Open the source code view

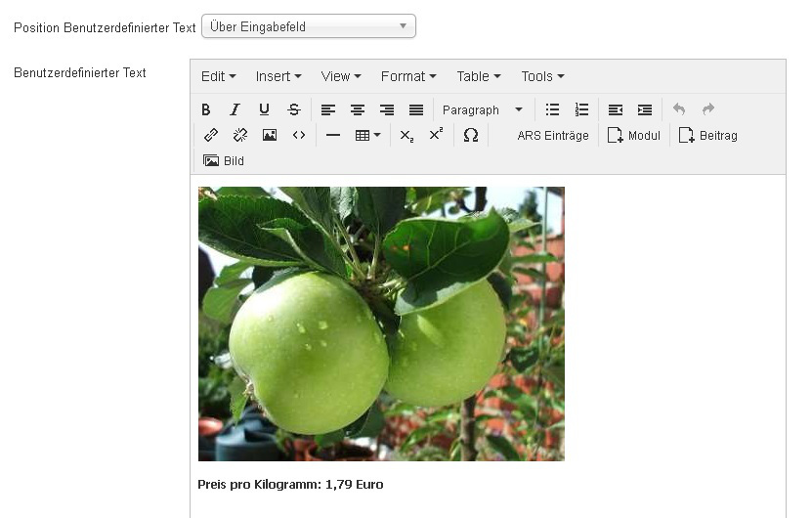point(299,136)
